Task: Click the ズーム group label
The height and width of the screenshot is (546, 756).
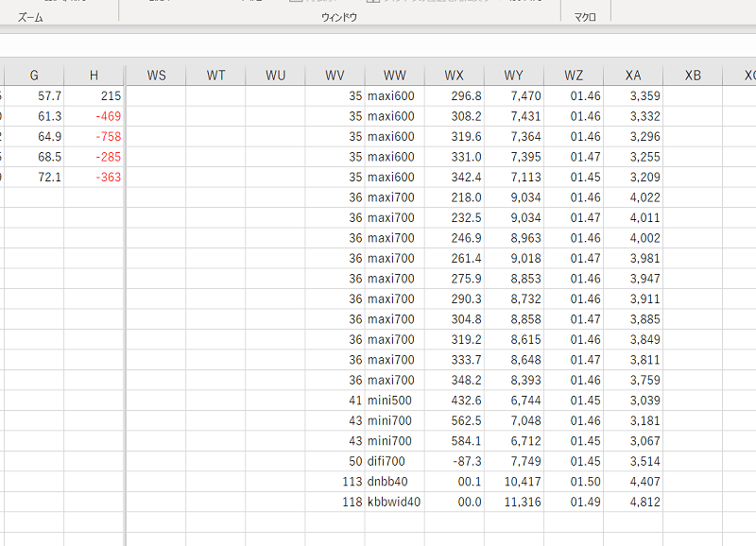Action: pos(30,17)
